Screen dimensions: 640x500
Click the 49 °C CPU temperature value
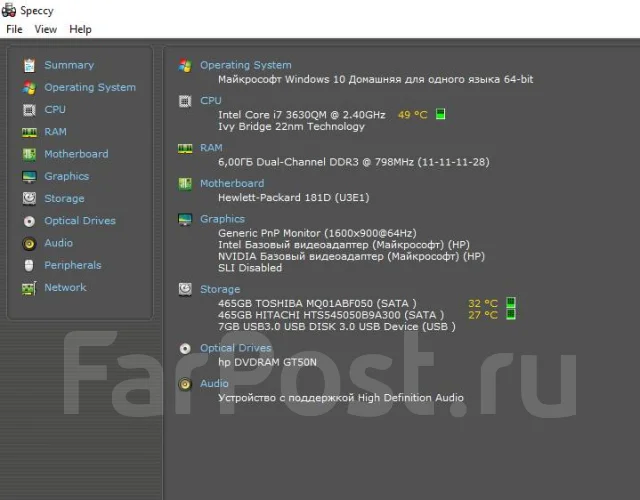pos(412,115)
